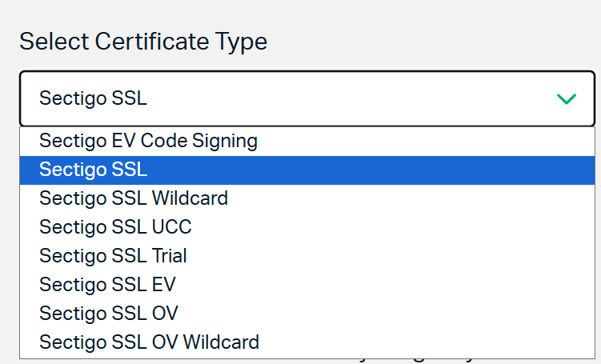
Task: Select Sectigo EV Code Signing option
Action: pyautogui.click(x=148, y=142)
